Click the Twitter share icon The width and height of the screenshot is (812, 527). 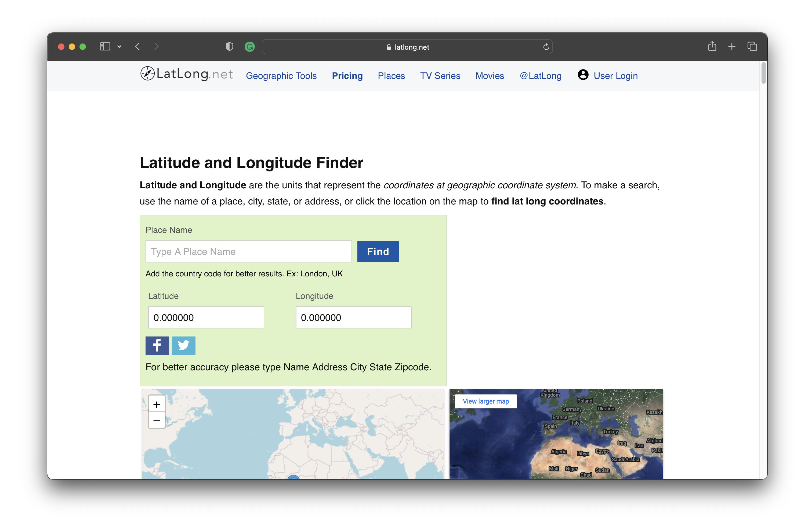tap(184, 346)
